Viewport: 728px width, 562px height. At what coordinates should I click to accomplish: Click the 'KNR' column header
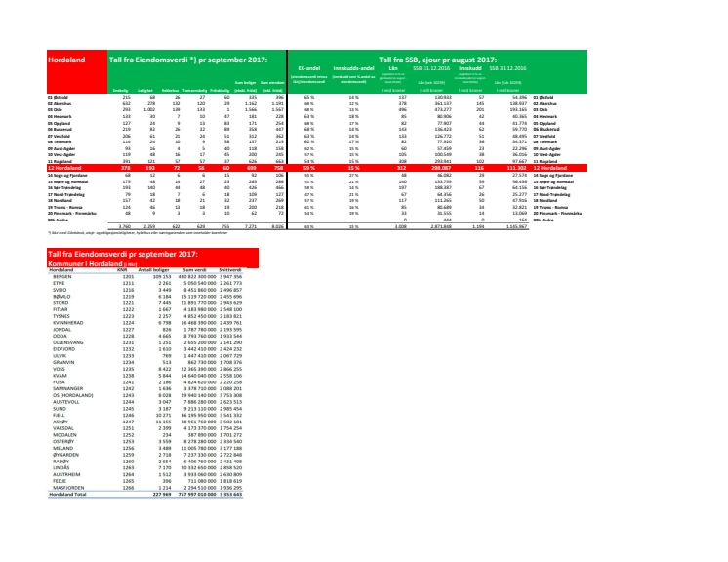[x=122, y=270]
